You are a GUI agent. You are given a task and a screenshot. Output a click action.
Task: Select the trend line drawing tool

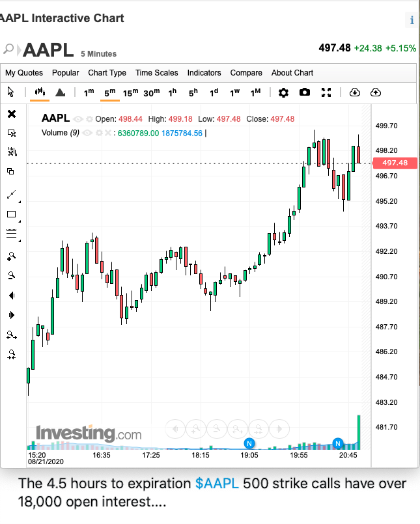(x=11, y=195)
